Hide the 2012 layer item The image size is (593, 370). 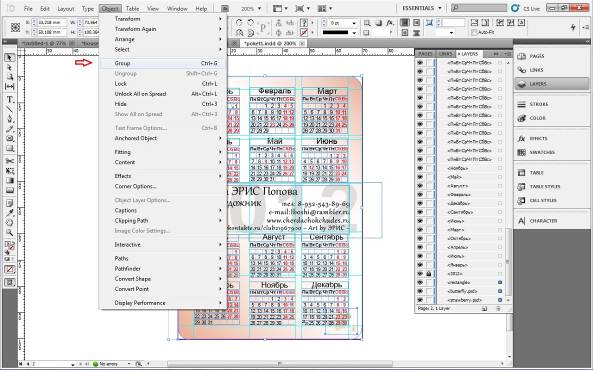click(x=420, y=274)
